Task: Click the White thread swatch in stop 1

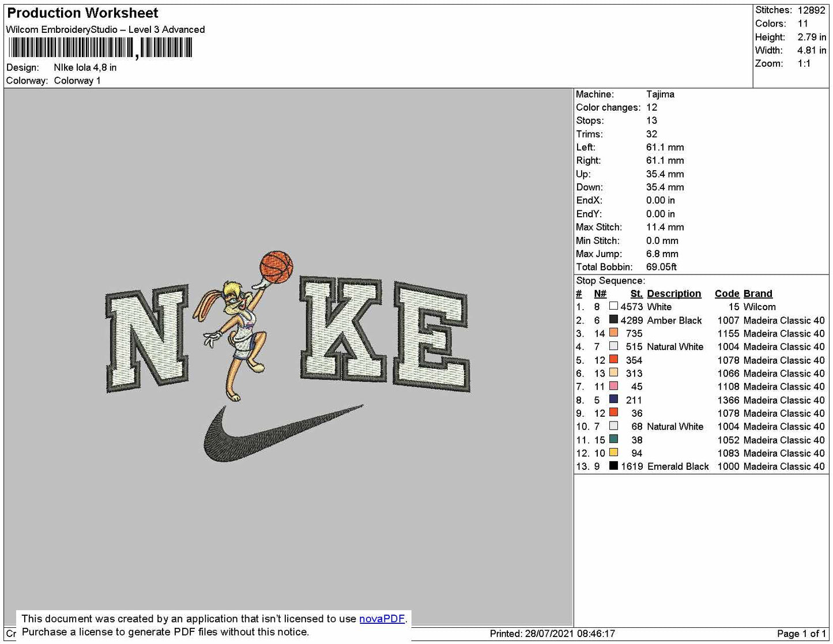Action: click(613, 307)
